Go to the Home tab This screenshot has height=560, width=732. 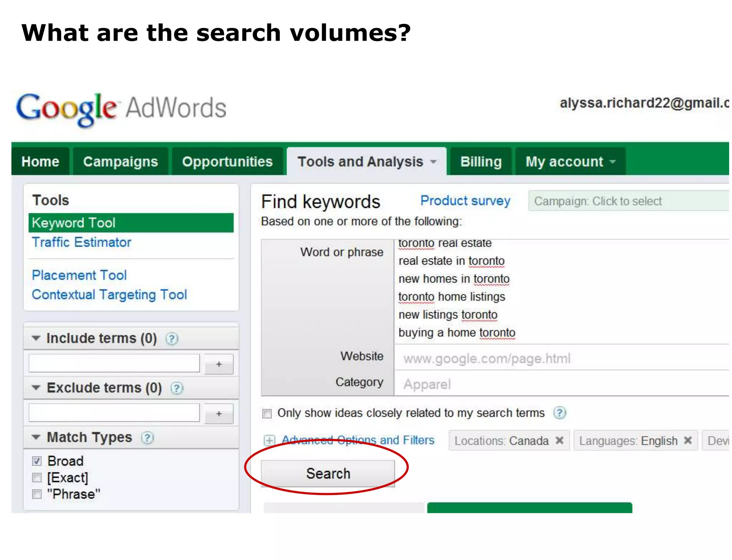click(x=40, y=162)
